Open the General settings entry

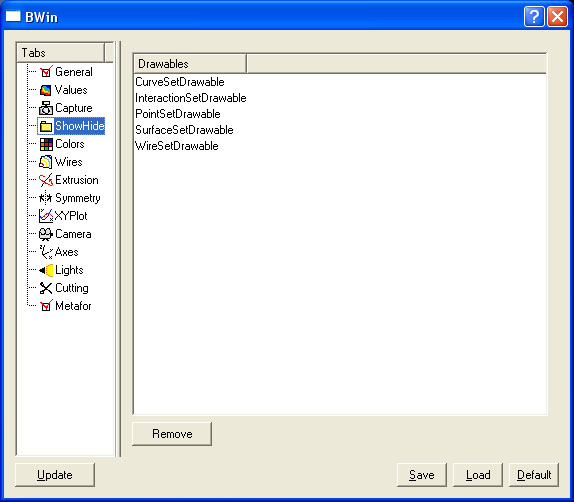[74, 72]
